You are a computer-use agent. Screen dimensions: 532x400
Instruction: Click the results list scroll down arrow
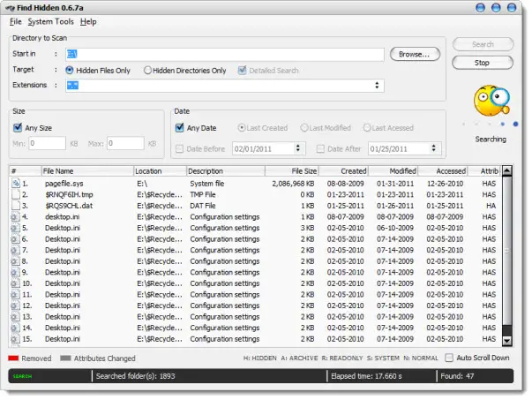click(x=507, y=341)
